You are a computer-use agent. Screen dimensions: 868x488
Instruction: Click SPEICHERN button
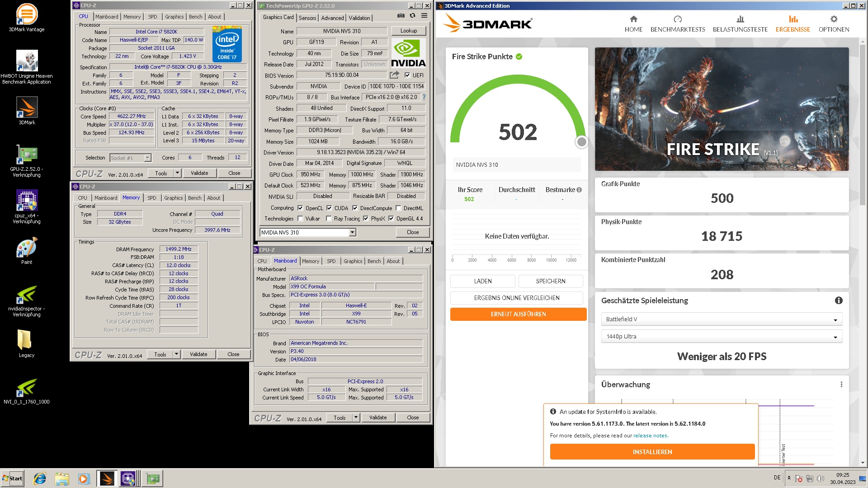click(550, 281)
